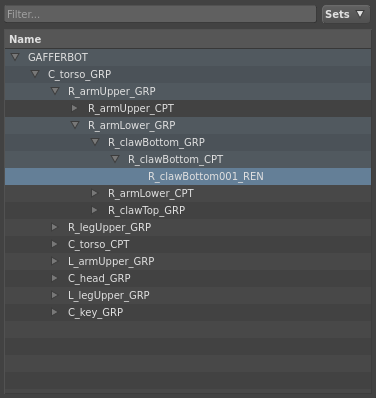The image size is (376, 398).
Task: Expand the L_armUpper_GRP node
Action: [55, 261]
